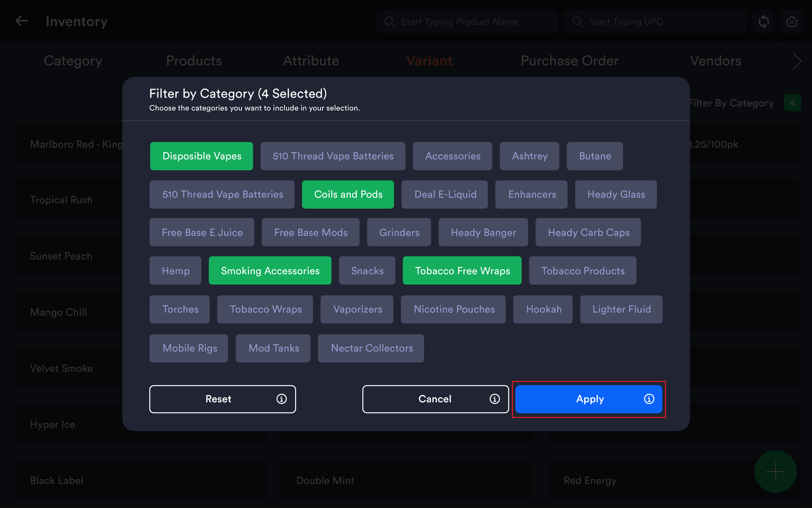Select the Tobacco Wraps category
The height and width of the screenshot is (508, 812).
265,310
